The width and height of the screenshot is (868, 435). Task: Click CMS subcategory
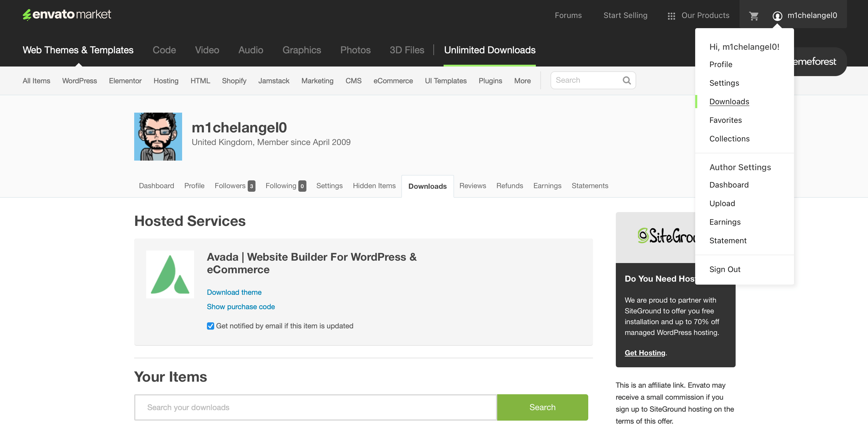pos(353,81)
